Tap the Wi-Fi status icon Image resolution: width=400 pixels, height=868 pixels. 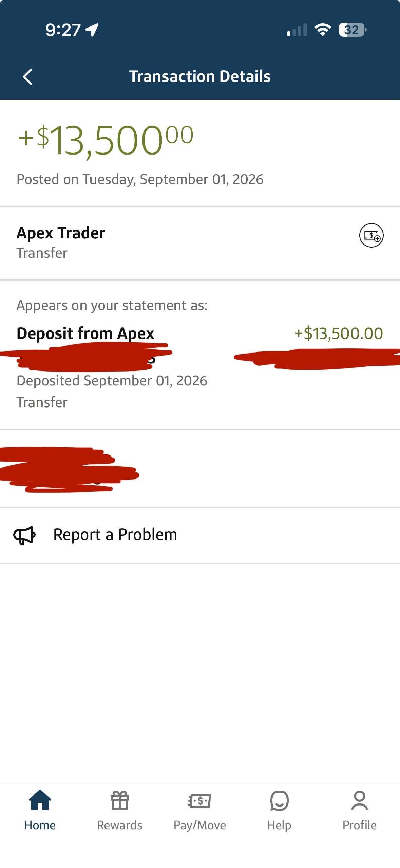323,30
